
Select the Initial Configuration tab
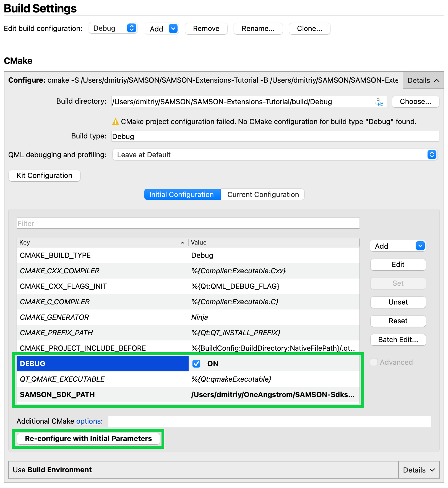(182, 194)
